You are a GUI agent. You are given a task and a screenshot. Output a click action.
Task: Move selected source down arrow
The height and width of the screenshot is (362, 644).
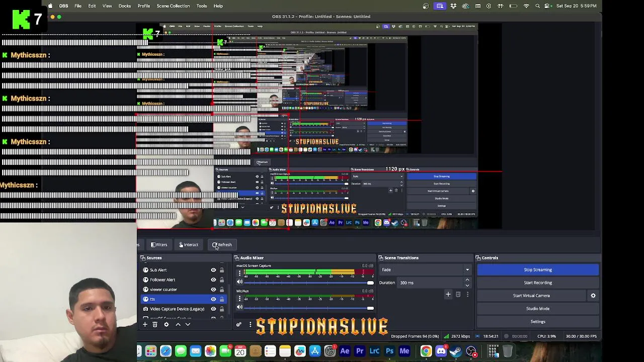(x=188, y=324)
